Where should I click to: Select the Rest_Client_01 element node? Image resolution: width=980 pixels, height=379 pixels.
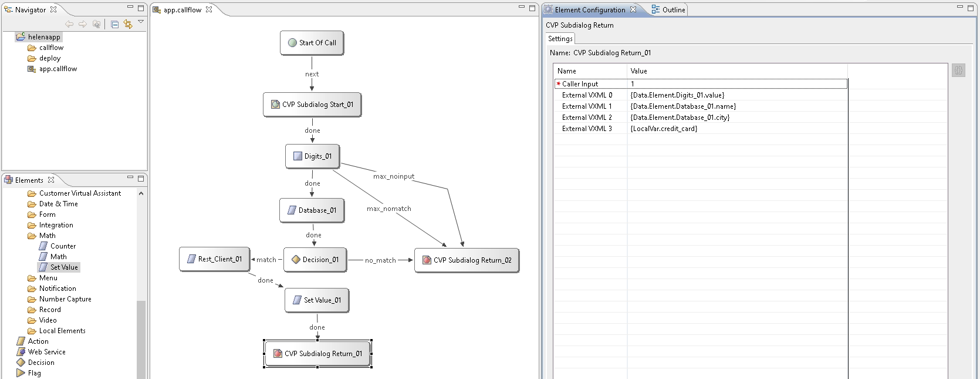214,259
